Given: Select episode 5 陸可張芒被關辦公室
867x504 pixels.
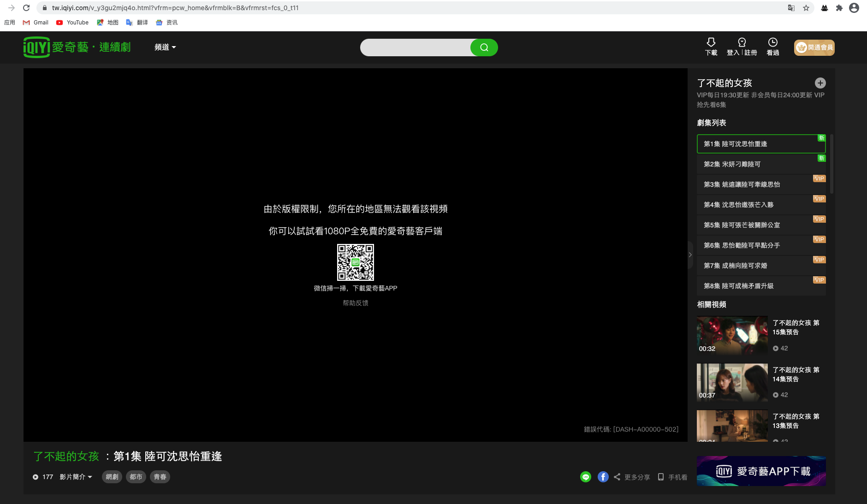Looking at the screenshot, I should point(761,225).
